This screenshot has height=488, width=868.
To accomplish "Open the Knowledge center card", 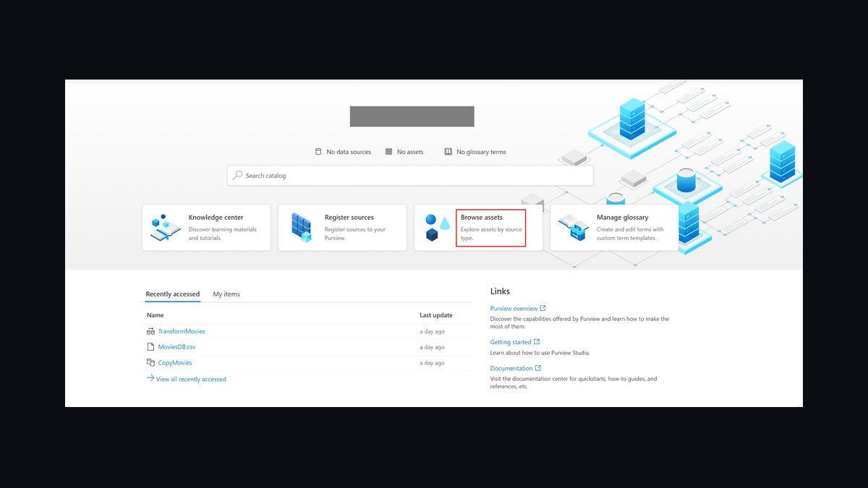I will (206, 228).
